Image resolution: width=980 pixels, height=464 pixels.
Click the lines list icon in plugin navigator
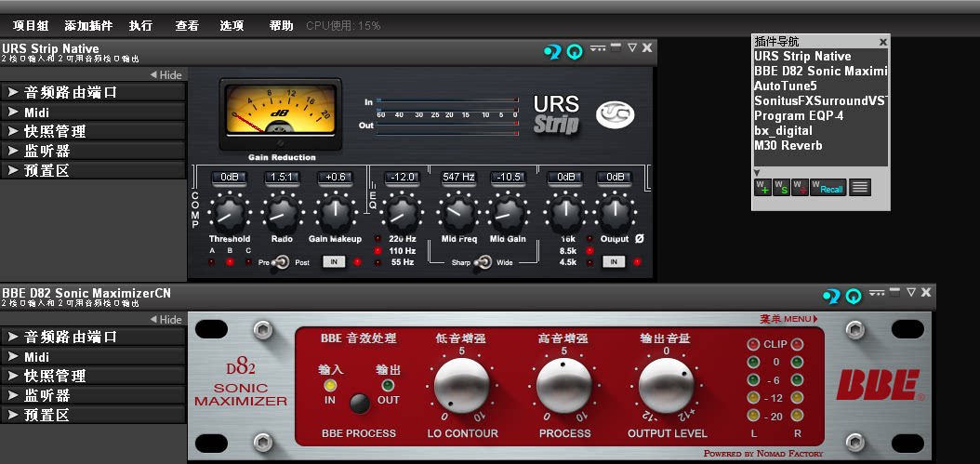click(x=860, y=188)
